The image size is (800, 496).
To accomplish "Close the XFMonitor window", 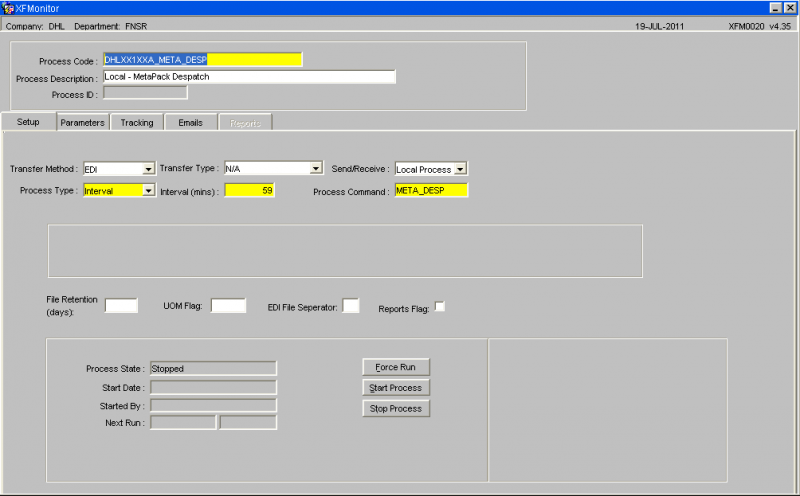I will pos(790,8).
